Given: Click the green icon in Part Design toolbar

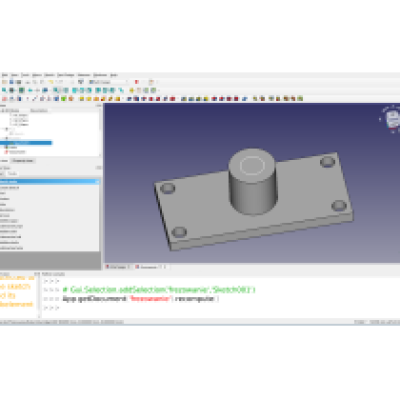Looking at the screenshot, I should click(64, 99).
